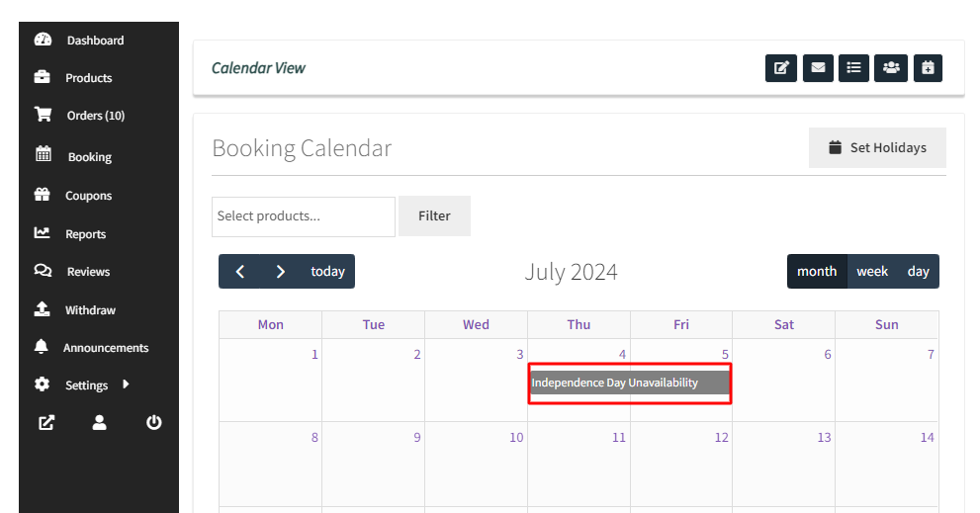This screenshot has width=980, height=513.
Task: Click the Sun column header
Action: (x=887, y=325)
